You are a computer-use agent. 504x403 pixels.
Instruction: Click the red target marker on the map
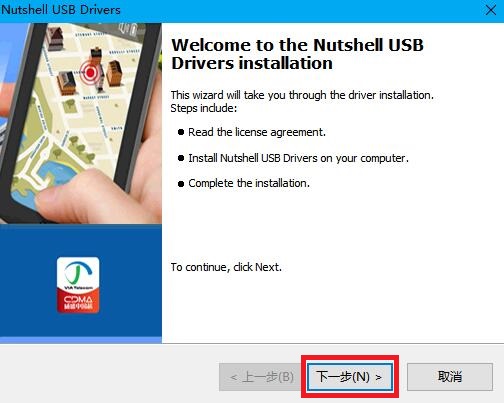[90, 72]
